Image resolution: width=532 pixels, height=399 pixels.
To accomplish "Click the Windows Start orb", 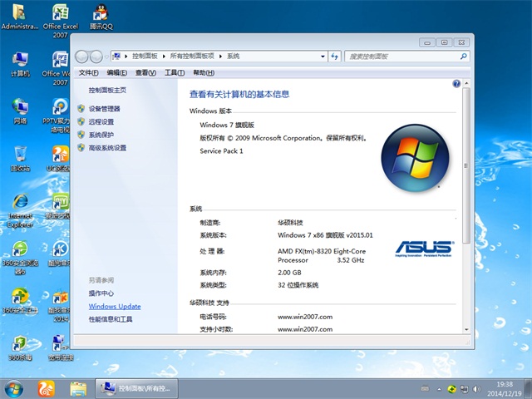I will 14,388.
